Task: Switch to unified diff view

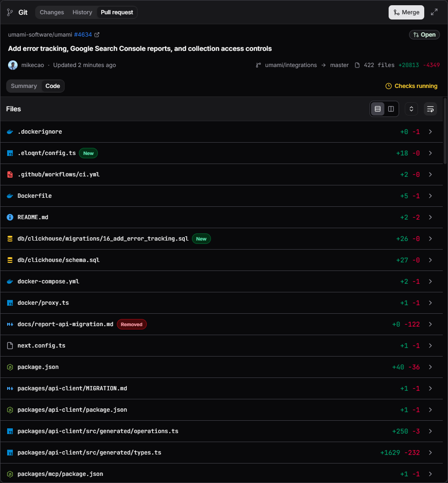Action: pyautogui.click(x=378, y=109)
